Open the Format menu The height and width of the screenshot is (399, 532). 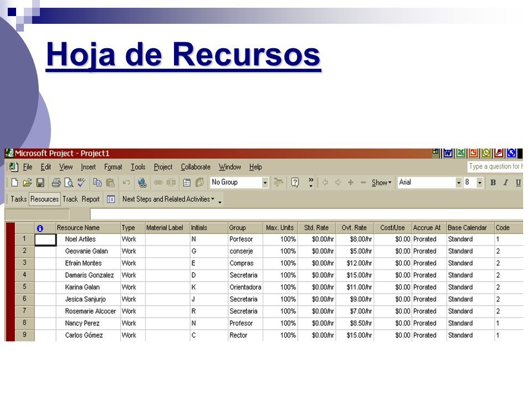point(113,167)
